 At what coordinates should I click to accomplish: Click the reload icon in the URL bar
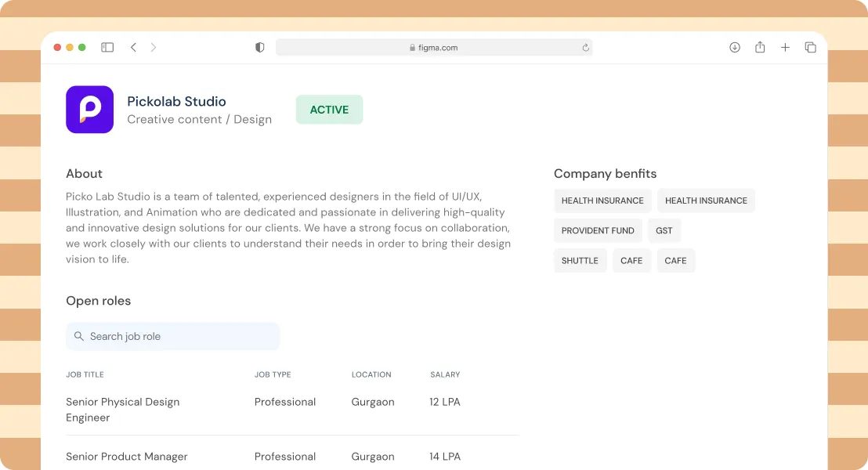(584, 47)
